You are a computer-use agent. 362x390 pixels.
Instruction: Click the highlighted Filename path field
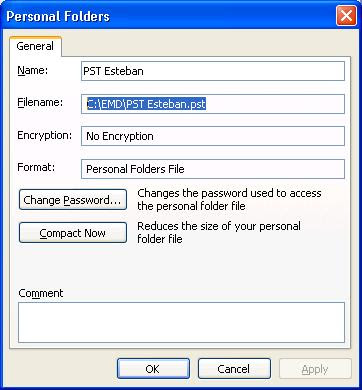click(213, 104)
